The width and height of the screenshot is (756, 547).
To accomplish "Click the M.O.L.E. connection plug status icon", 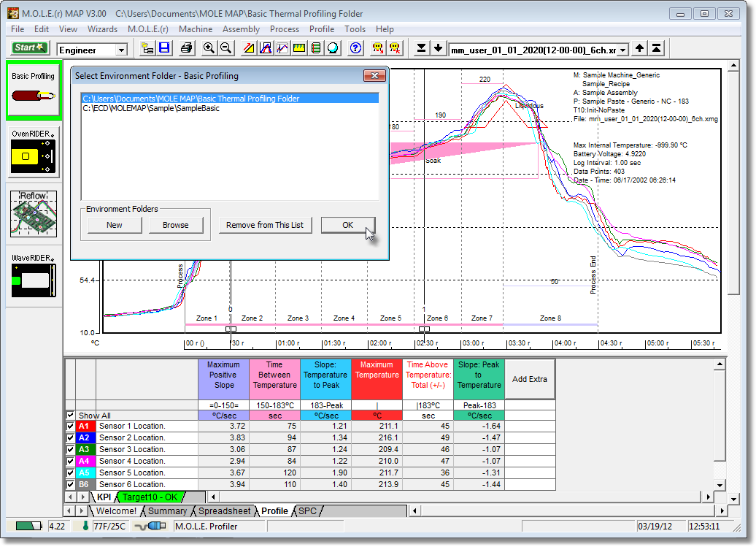I will pyautogui.click(x=150, y=526).
